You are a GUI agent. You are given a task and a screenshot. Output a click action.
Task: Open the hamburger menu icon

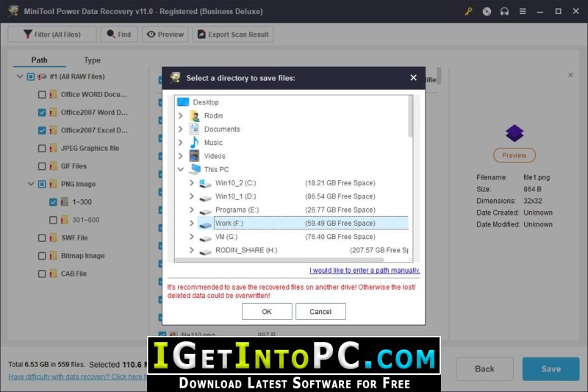tap(523, 11)
